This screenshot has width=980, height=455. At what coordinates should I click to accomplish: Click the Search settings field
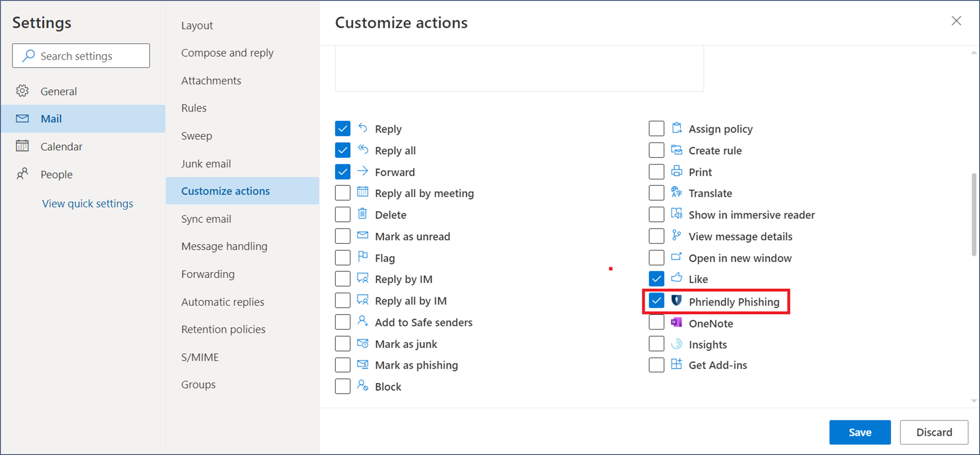click(x=81, y=56)
